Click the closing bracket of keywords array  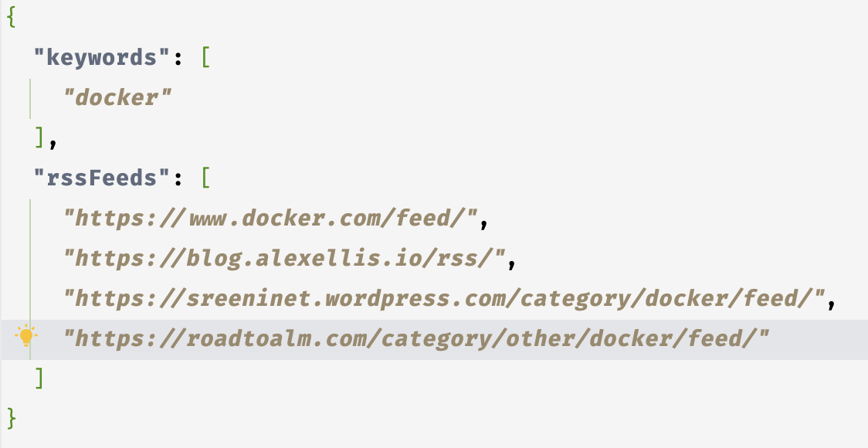(x=39, y=138)
